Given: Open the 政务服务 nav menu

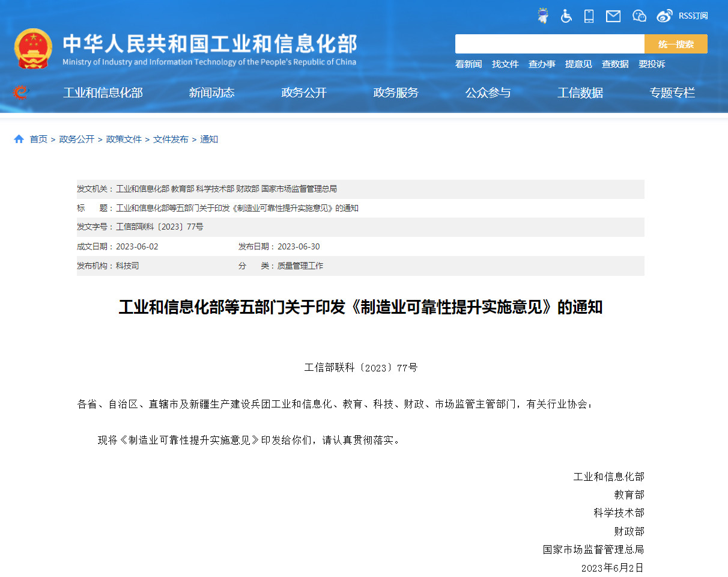Looking at the screenshot, I should click(x=396, y=93).
